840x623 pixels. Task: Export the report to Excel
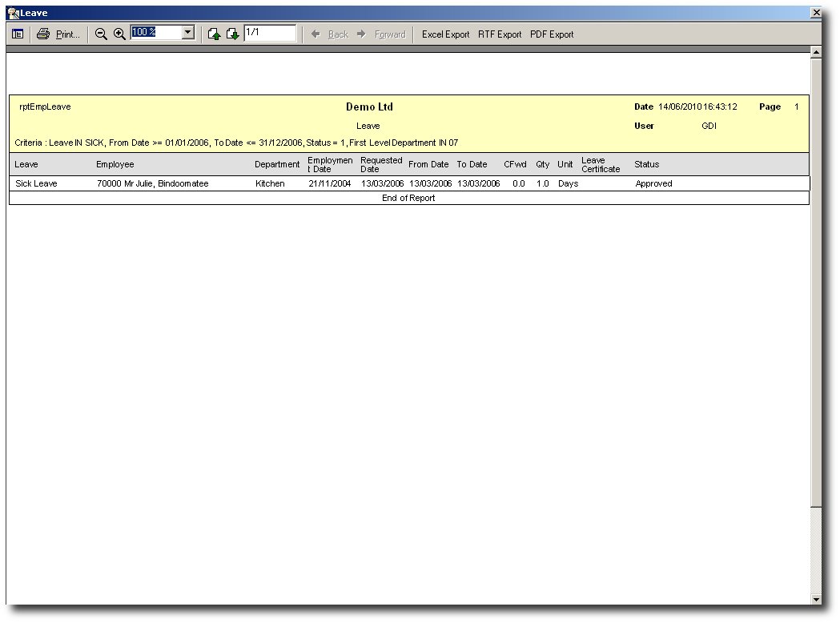coord(445,34)
